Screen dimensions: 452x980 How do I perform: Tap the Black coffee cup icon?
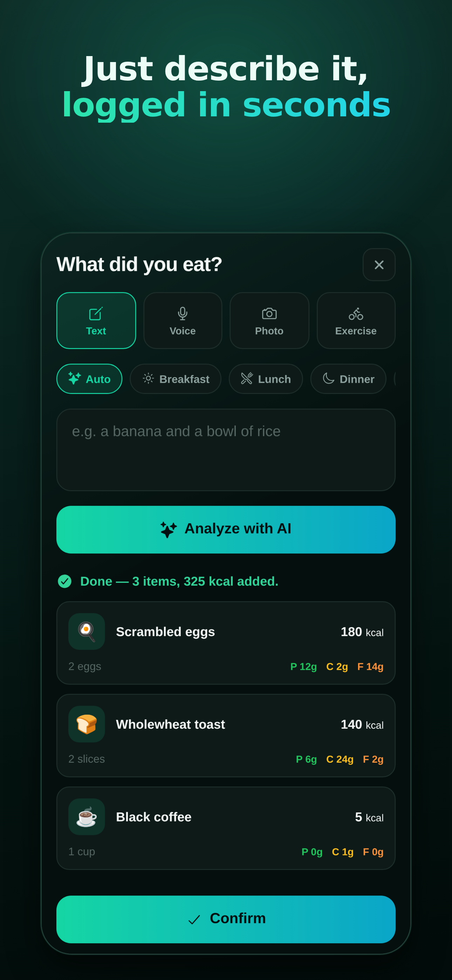coord(86,817)
